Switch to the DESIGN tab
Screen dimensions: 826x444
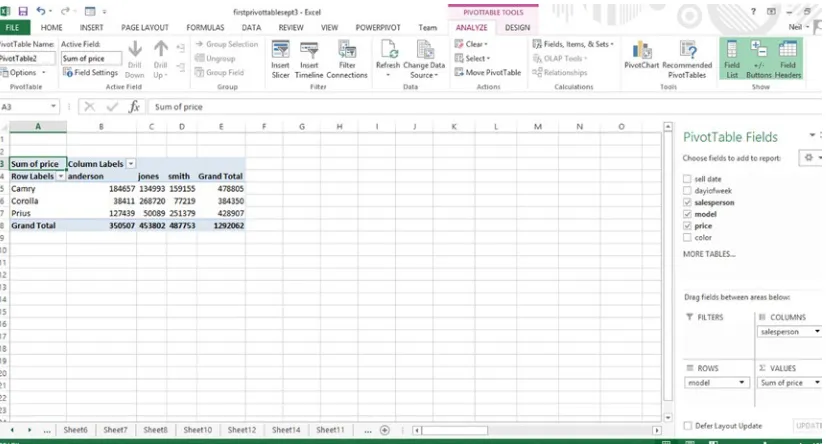(x=517, y=27)
